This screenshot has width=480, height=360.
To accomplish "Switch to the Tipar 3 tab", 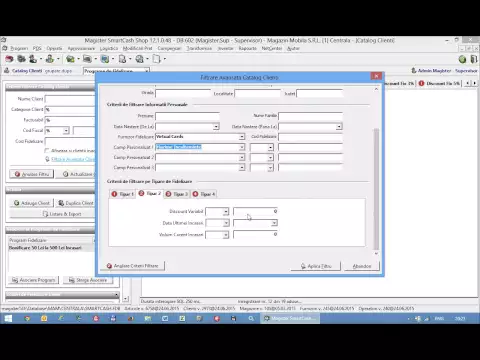I will click(x=177, y=194).
